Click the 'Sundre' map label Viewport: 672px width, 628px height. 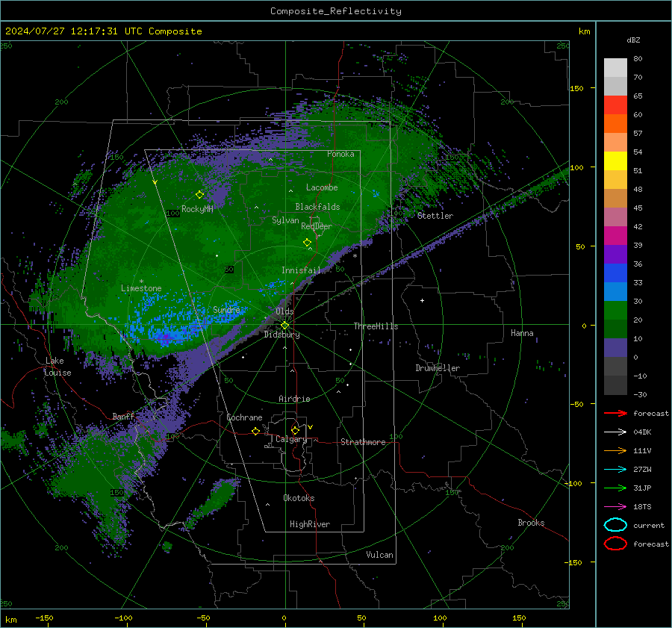pos(226,310)
